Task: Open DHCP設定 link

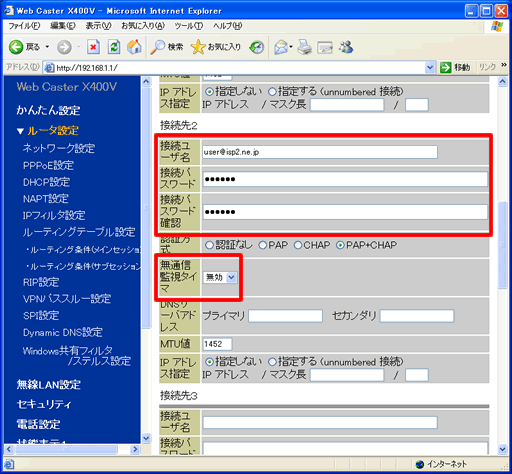Action: pos(46,182)
